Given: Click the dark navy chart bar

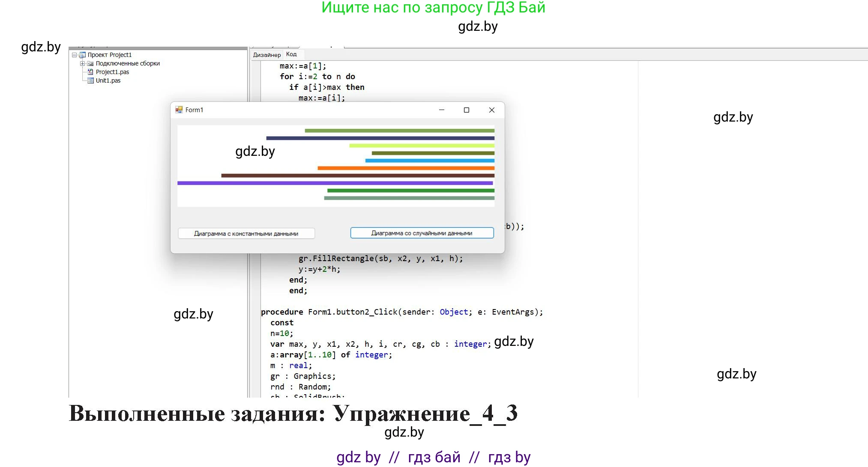Looking at the screenshot, I should (x=380, y=138).
